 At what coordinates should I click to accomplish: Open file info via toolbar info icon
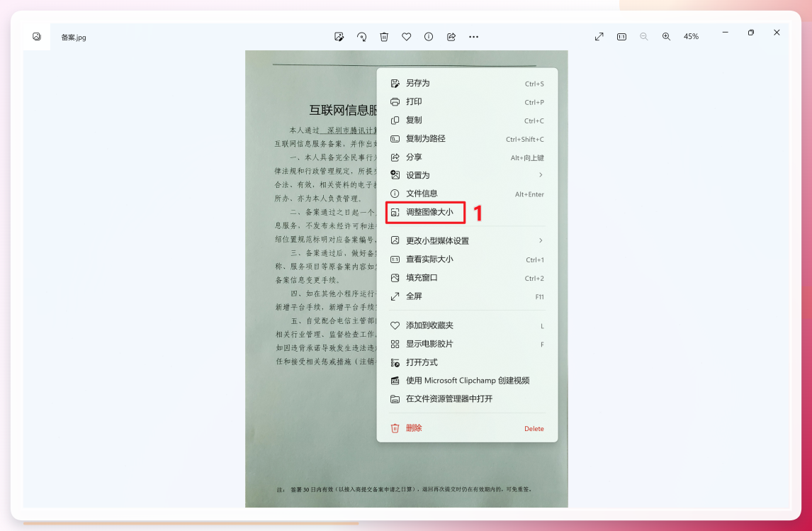click(429, 37)
